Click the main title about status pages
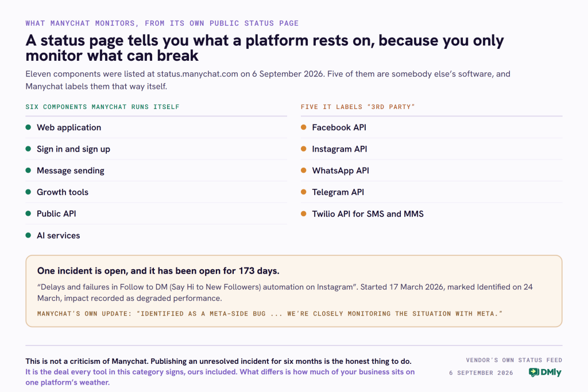 click(x=265, y=48)
